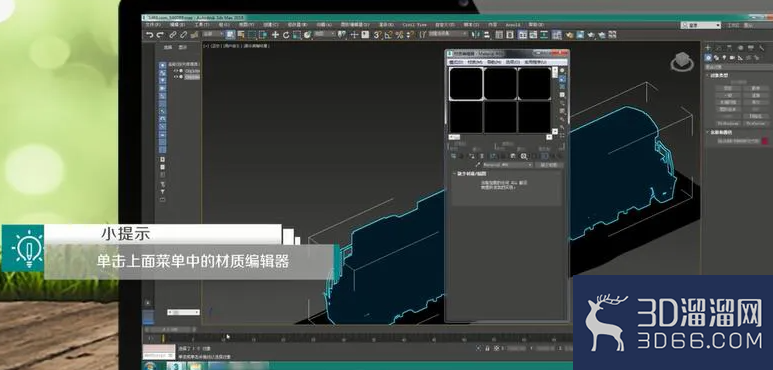
Task: Select the first material sample slot
Action: [x=466, y=84]
